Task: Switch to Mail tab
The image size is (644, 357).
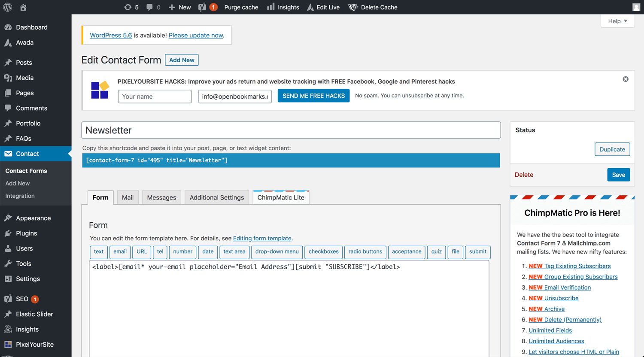Action: pyautogui.click(x=128, y=197)
